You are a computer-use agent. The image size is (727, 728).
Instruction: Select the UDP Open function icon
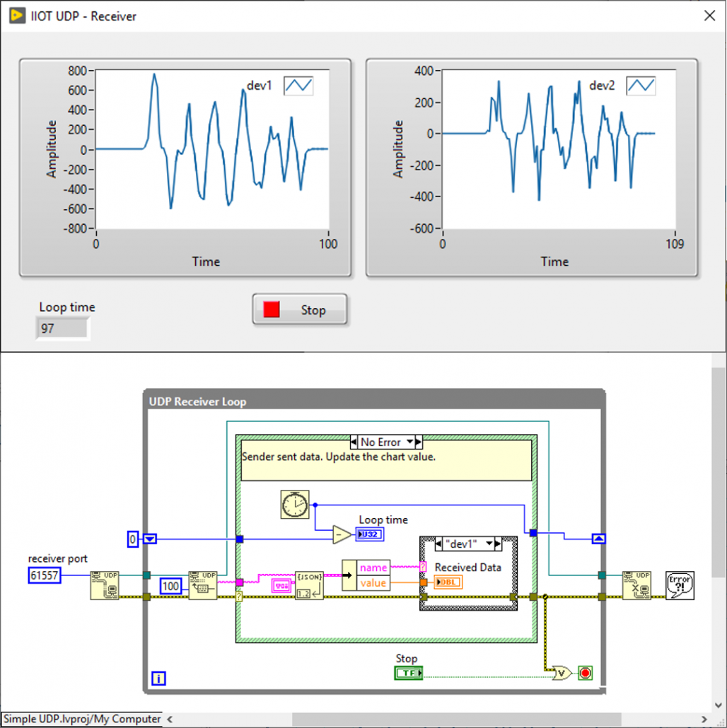coord(103,587)
